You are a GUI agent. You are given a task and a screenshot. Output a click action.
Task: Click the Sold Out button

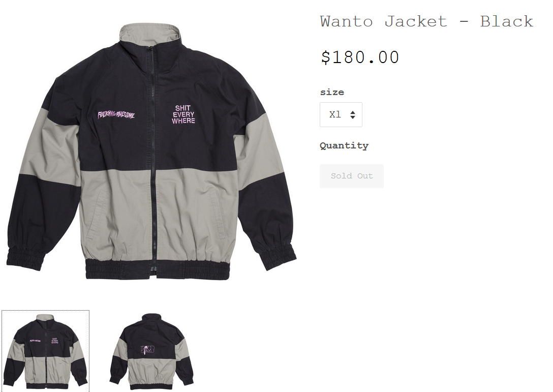pyautogui.click(x=352, y=176)
